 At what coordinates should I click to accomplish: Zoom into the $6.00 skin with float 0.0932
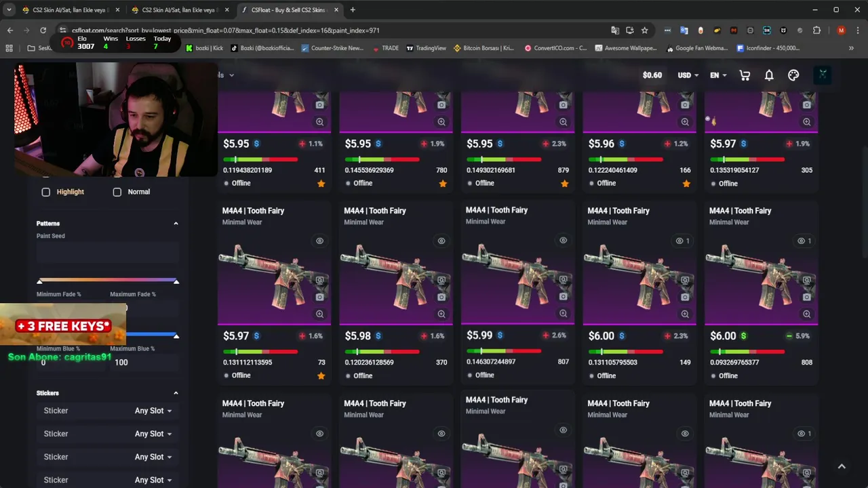pos(806,314)
